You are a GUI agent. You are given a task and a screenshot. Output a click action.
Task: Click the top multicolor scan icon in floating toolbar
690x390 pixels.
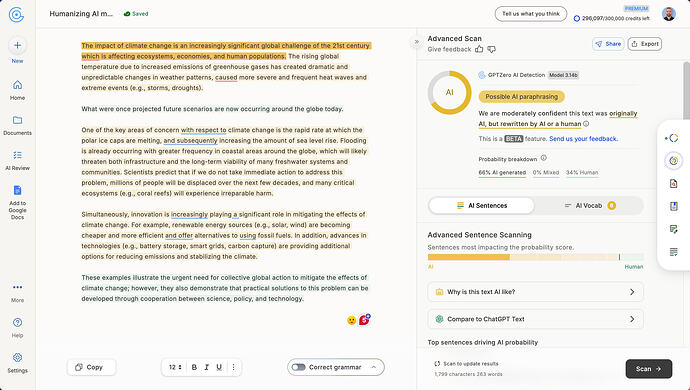coord(673,138)
